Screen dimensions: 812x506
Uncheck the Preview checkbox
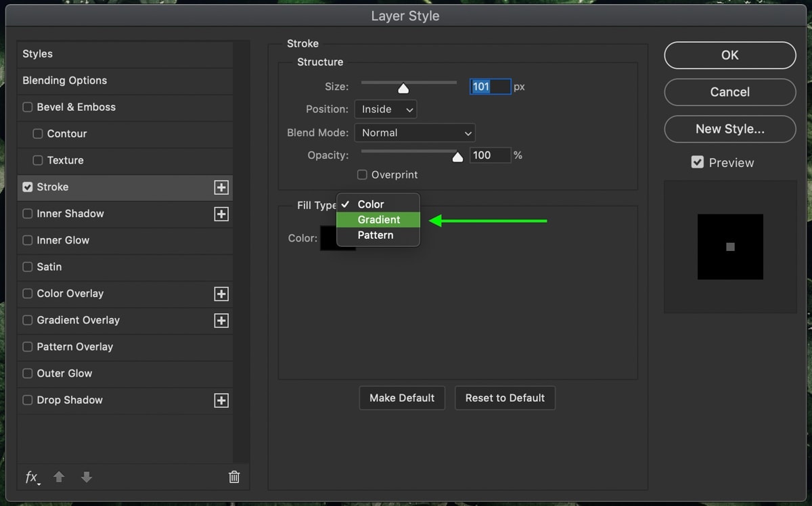(696, 162)
